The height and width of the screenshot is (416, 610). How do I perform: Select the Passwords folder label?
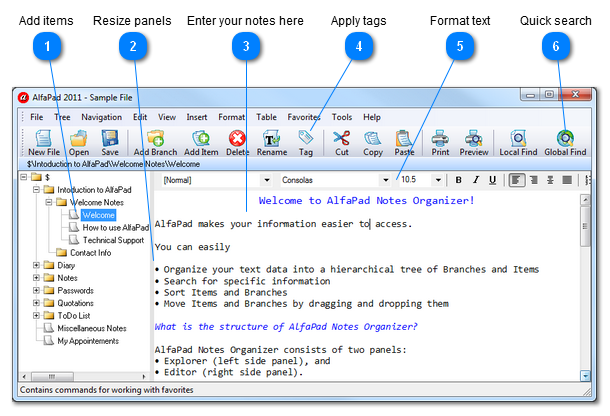pos(75,291)
